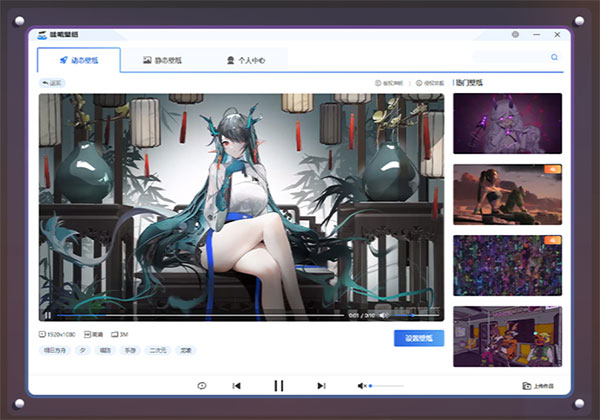
Task: Mute the preview video speaker icon
Action: tap(383, 315)
